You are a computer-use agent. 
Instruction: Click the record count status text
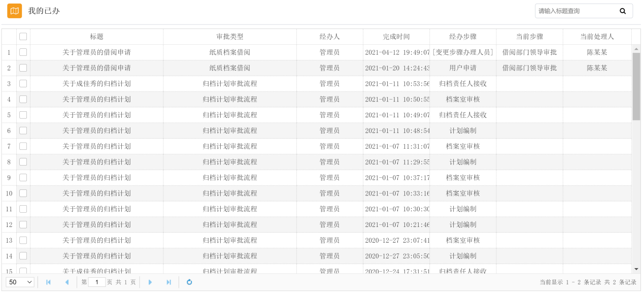(588, 282)
